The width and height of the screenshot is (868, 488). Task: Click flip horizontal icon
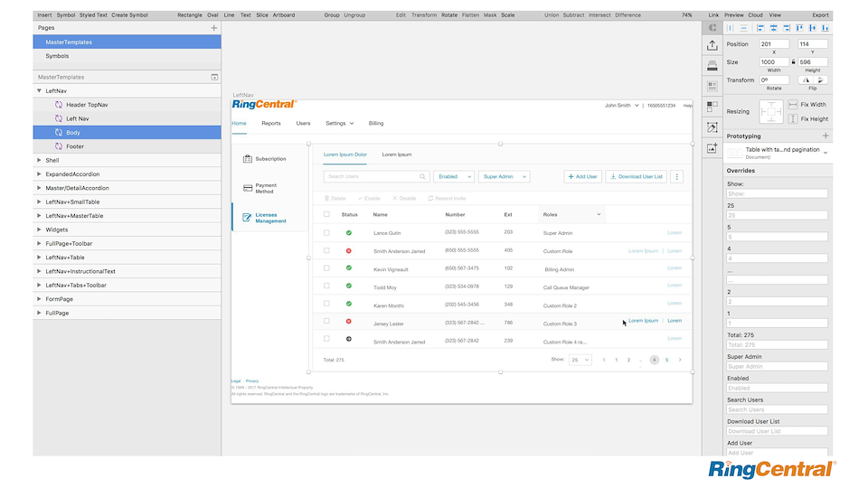coord(807,80)
